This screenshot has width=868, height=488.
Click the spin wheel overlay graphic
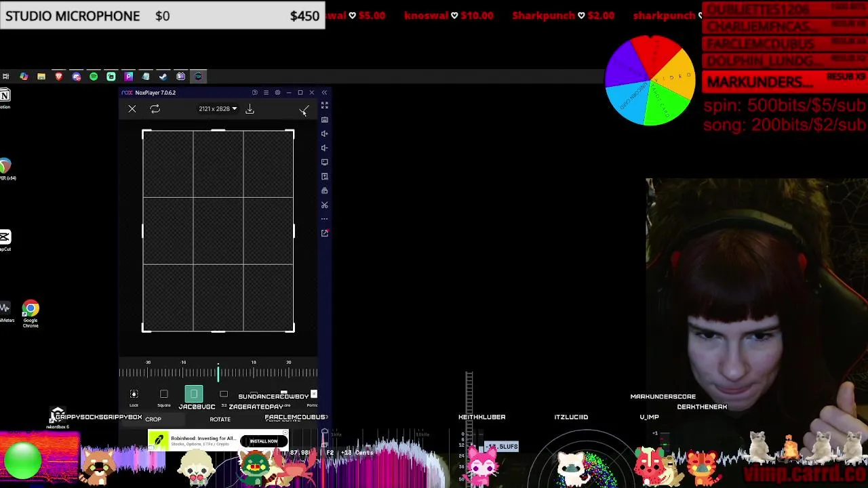point(650,81)
